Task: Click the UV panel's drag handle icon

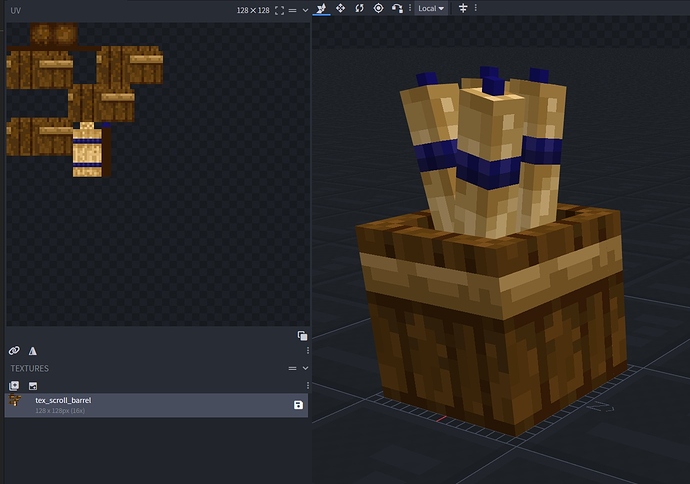Action: tap(292, 11)
